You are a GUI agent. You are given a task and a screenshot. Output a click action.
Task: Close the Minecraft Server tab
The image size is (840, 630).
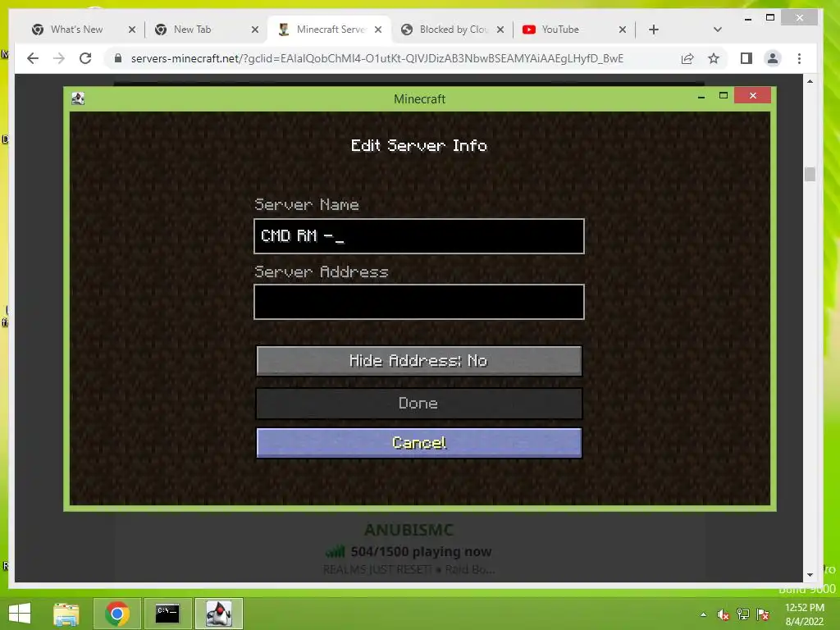[378, 30]
